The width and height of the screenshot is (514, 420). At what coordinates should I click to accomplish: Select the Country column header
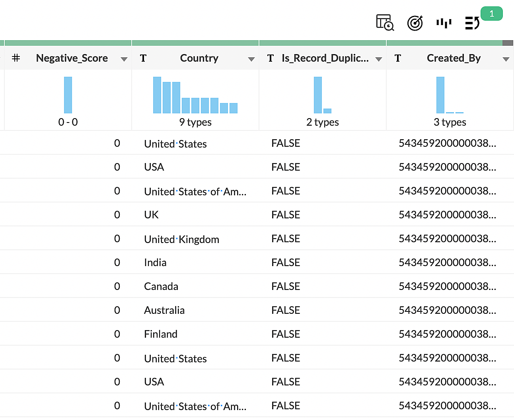(x=199, y=58)
